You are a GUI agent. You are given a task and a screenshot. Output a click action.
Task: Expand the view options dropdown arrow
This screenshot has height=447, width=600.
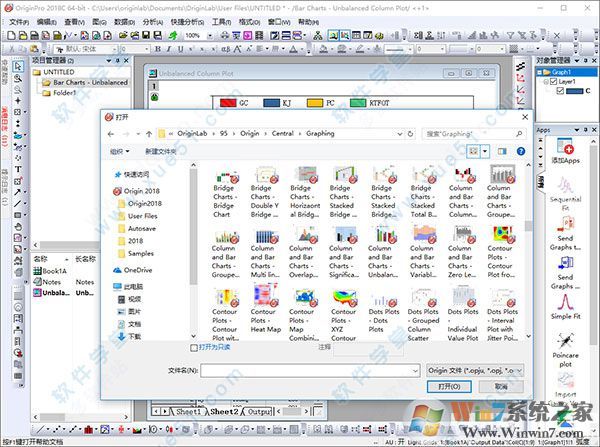[x=486, y=151]
